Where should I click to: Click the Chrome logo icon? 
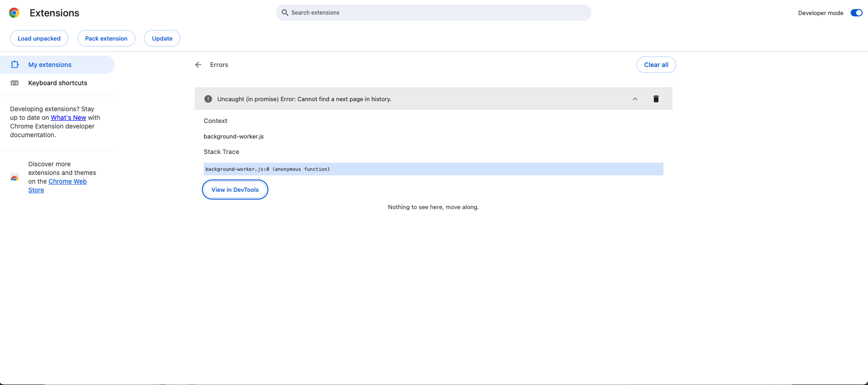click(x=14, y=13)
